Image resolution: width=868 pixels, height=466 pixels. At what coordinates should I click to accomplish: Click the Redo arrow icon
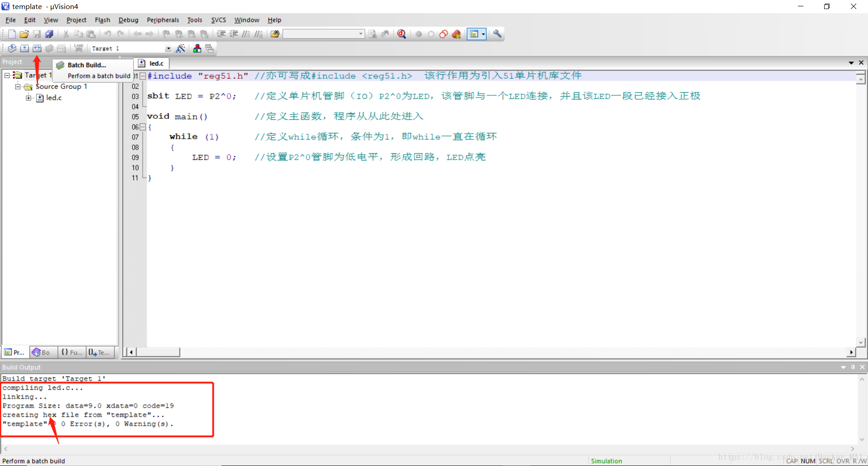pyautogui.click(x=120, y=34)
